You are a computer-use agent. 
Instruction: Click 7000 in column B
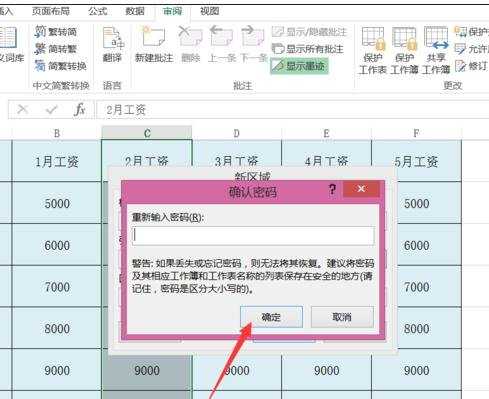coord(57,287)
